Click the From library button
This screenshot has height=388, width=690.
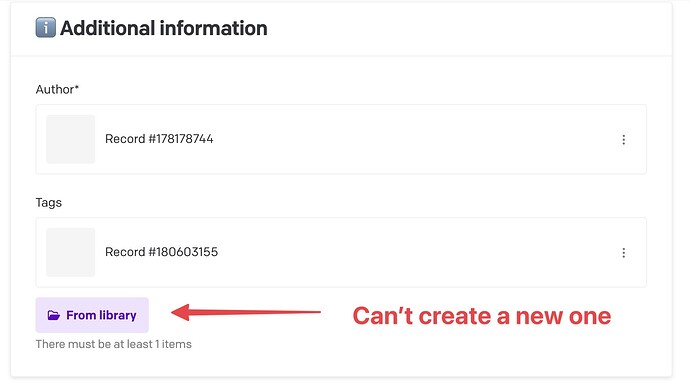(92, 315)
